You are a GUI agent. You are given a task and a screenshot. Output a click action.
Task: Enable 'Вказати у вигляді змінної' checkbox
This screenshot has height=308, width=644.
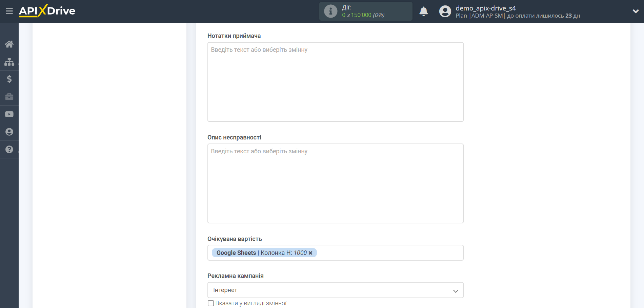click(x=211, y=303)
